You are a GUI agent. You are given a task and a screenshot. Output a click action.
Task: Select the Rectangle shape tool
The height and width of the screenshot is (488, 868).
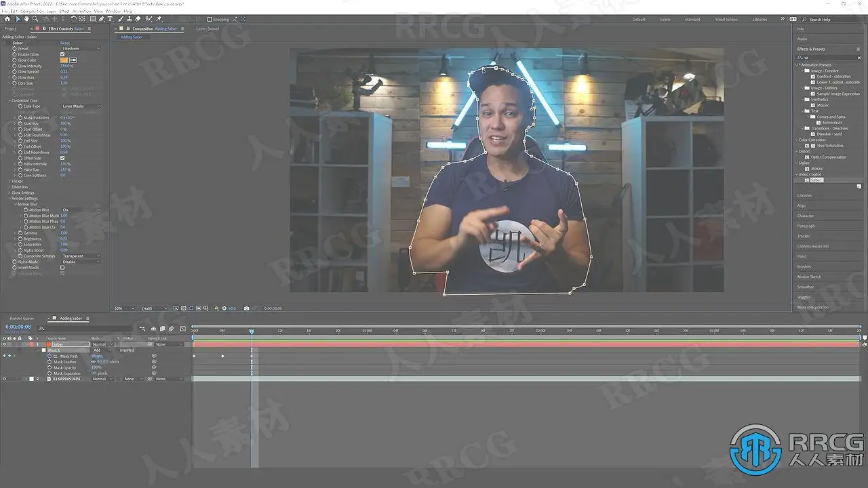[x=93, y=19]
